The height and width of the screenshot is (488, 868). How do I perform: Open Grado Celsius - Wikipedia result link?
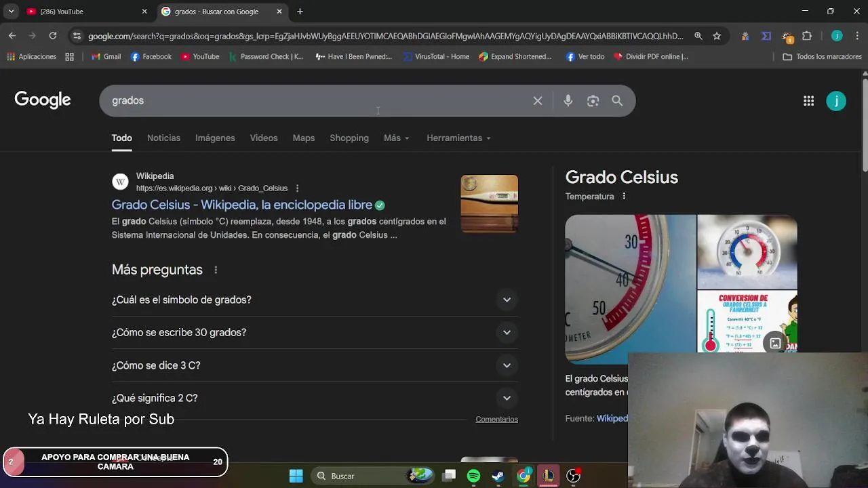pyautogui.click(x=241, y=205)
